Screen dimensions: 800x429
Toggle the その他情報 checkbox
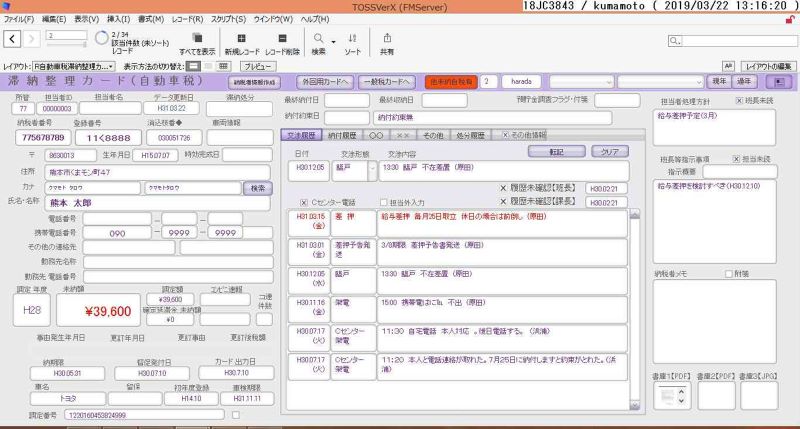(505, 135)
